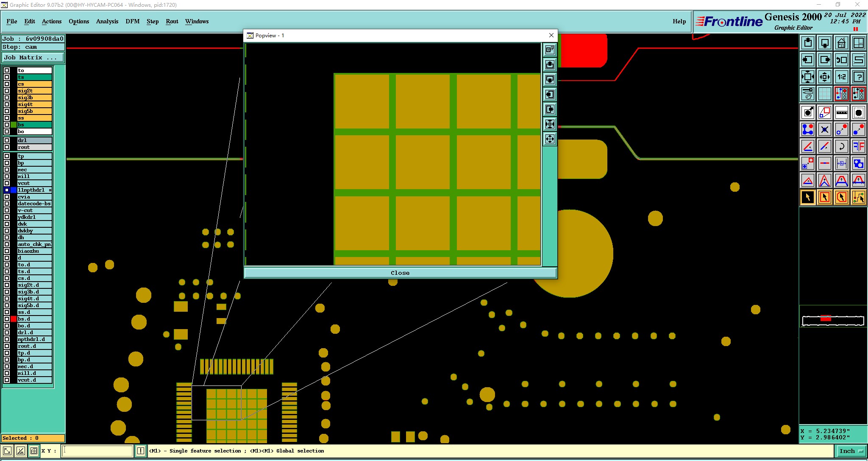Screen dimensions: 868x461
Task: Click the 1:2 zoom scale icon
Action: 841,77
